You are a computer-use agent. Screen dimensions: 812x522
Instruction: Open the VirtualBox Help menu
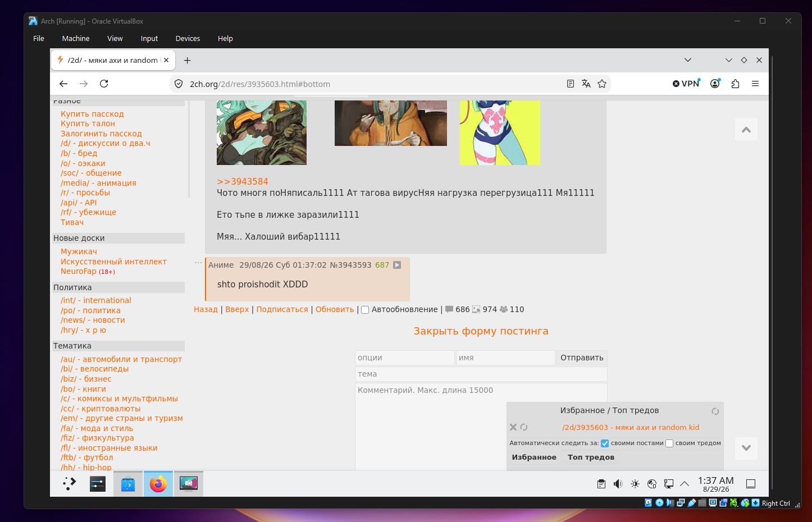click(225, 39)
